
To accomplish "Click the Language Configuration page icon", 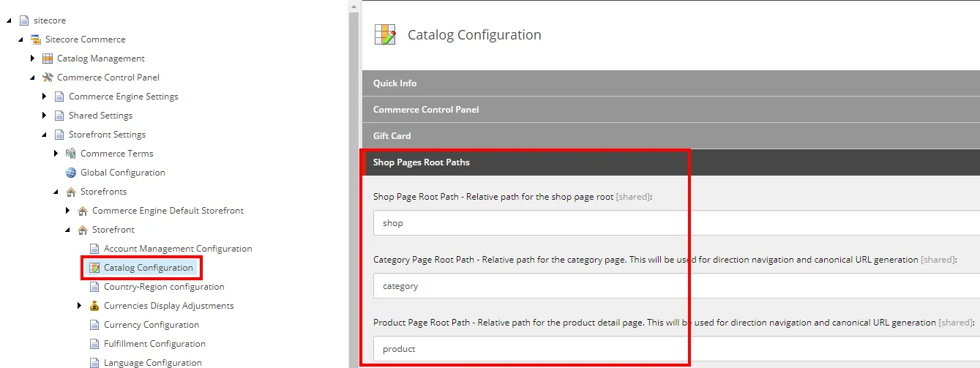I will click(94, 362).
